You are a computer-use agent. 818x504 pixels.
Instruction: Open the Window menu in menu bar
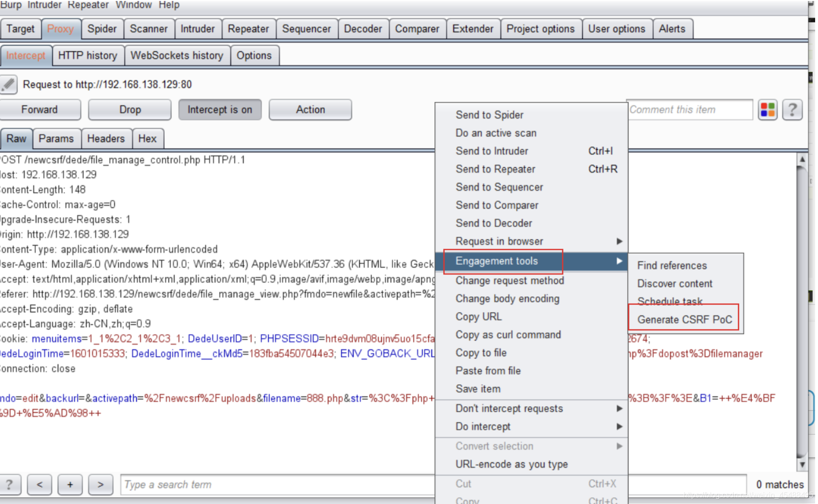(133, 5)
